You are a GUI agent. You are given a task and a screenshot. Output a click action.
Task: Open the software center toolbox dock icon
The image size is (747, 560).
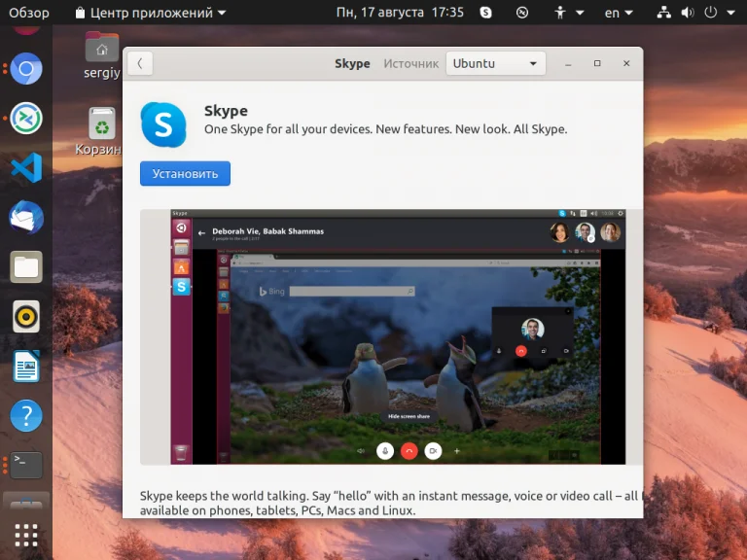[26, 501]
